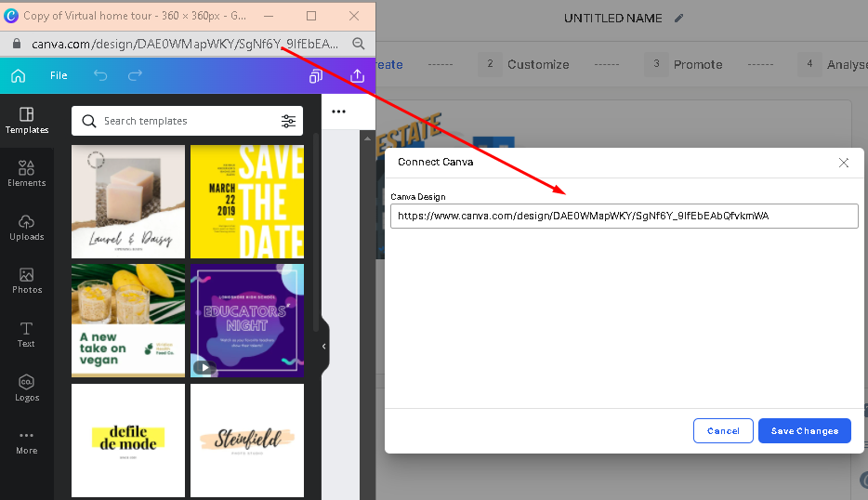Click the Canva Design URL input field
Viewport: 868px width, 500px height.
coord(624,216)
